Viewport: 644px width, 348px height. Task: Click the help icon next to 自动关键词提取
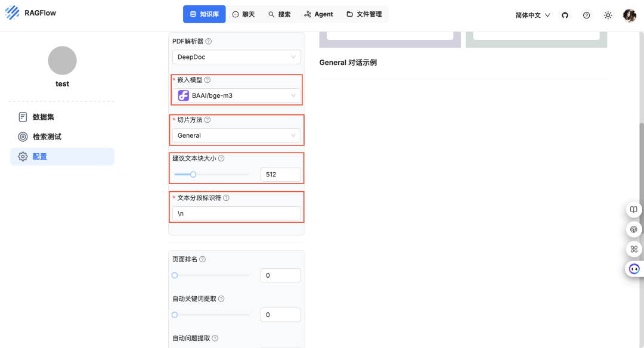(221, 299)
